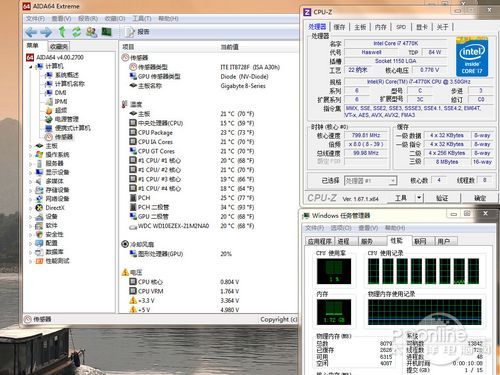Refresh the AIDA64 sensor readings

[x=77, y=32]
